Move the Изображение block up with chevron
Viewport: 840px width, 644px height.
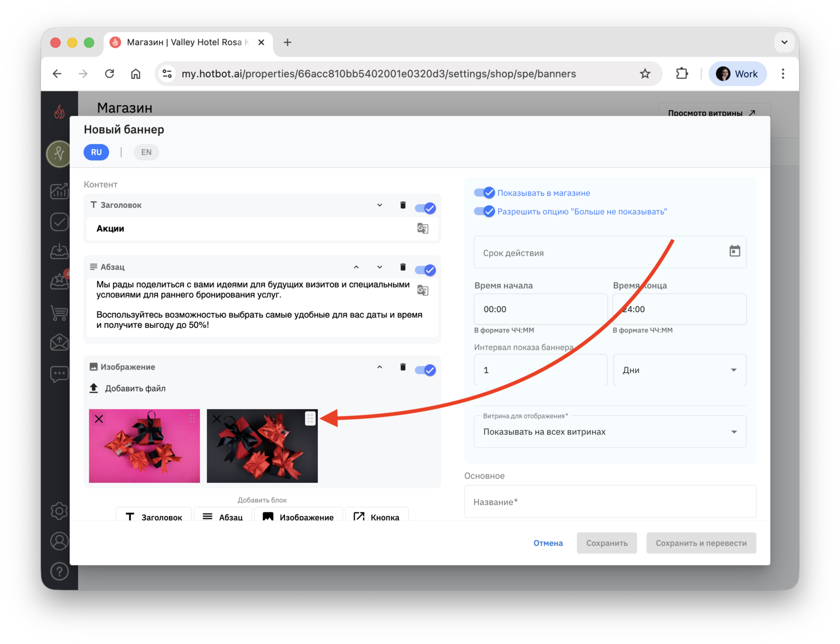(379, 367)
